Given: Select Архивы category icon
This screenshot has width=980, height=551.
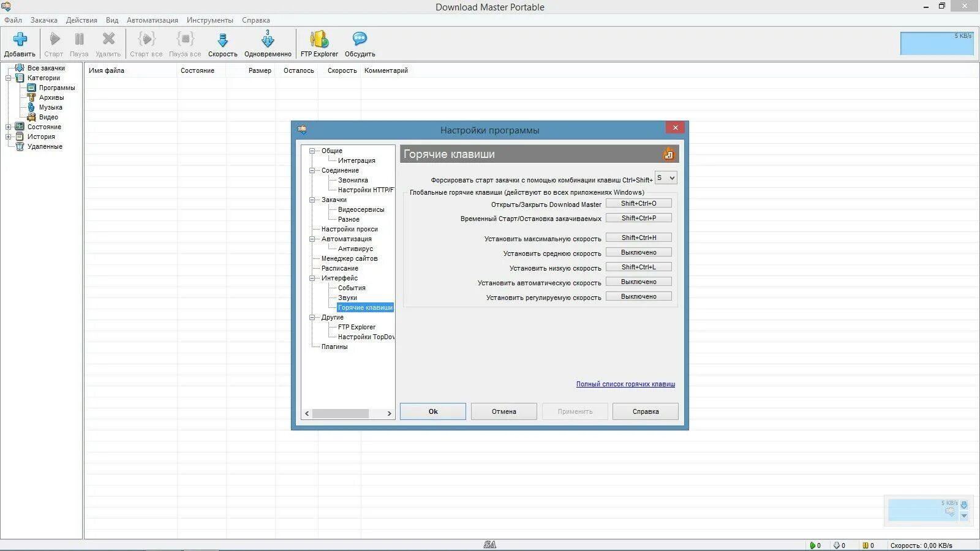Looking at the screenshot, I should pyautogui.click(x=31, y=97).
